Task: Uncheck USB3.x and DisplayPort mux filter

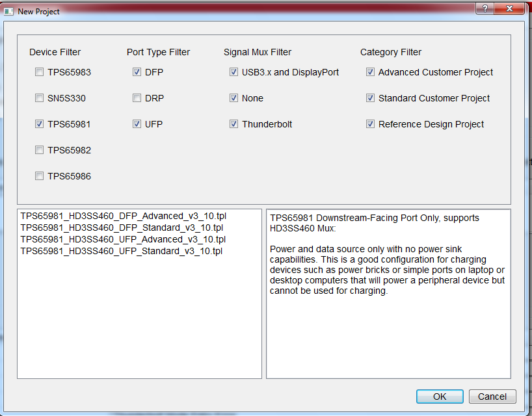Action: pos(233,72)
